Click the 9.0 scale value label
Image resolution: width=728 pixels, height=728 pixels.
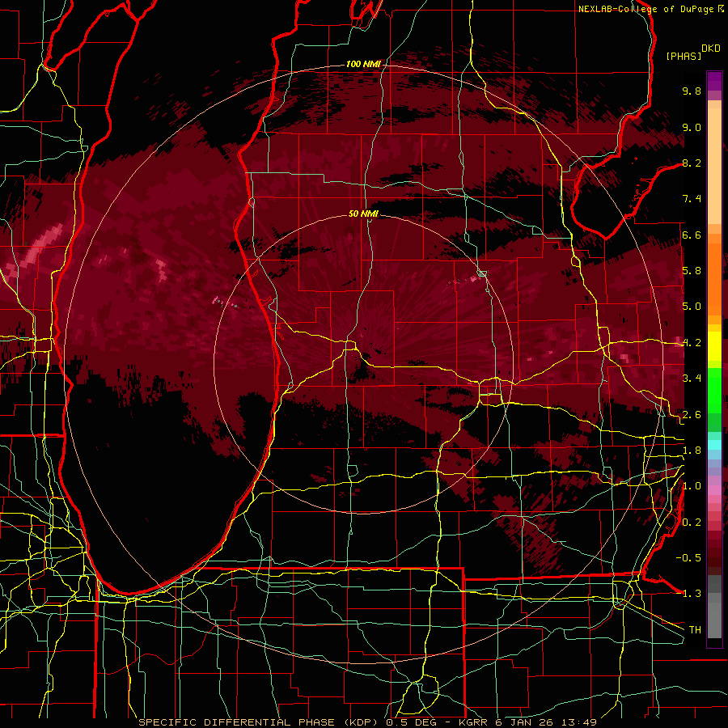[692, 127]
